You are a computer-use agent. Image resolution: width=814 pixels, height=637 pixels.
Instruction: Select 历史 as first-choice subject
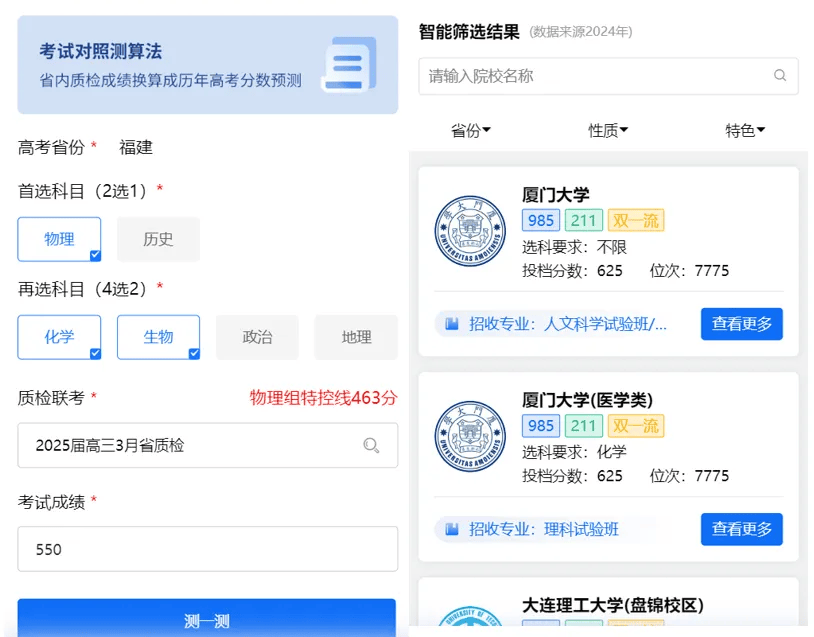(158, 239)
